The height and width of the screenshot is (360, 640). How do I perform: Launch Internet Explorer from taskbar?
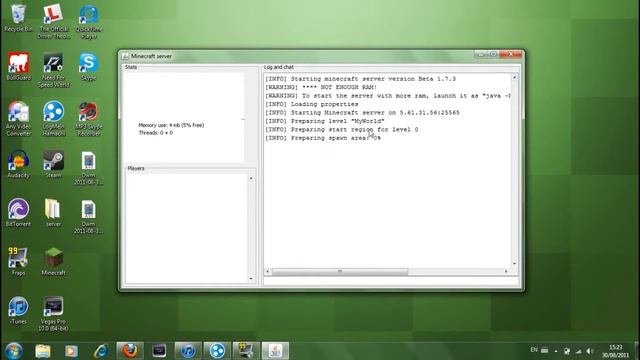(100, 351)
